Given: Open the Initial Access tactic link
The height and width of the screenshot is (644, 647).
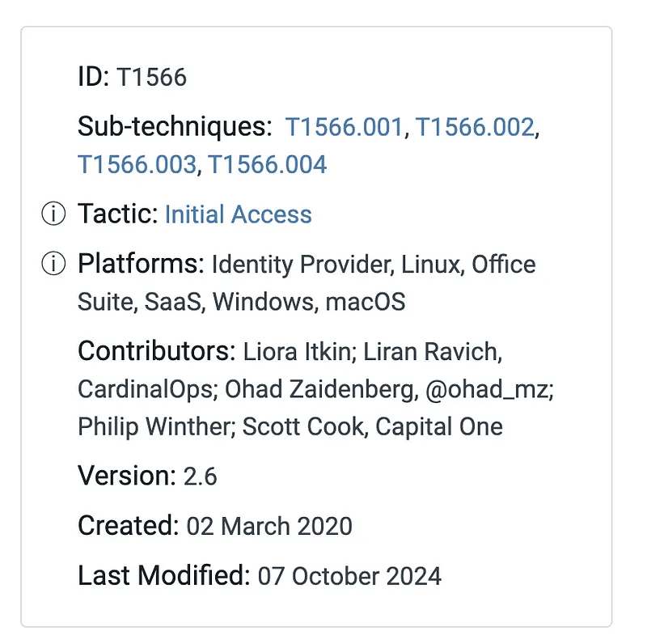Looking at the screenshot, I should click(x=238, y=214).
